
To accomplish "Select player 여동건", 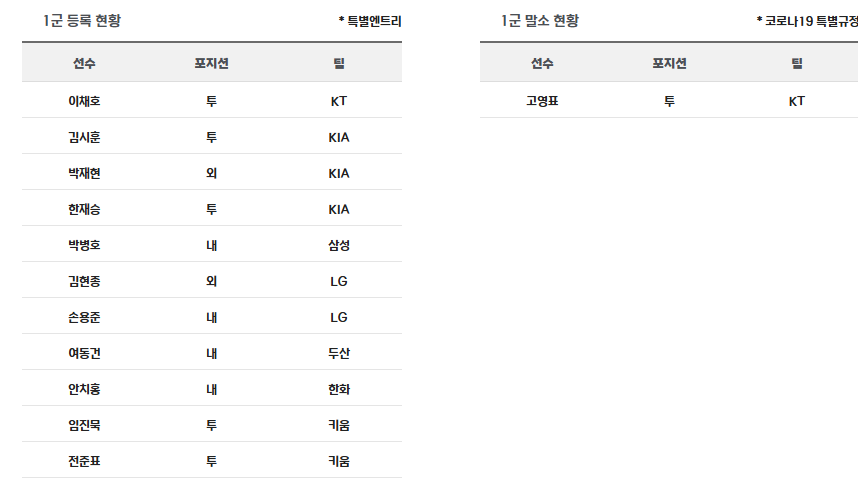I will 84,353.
